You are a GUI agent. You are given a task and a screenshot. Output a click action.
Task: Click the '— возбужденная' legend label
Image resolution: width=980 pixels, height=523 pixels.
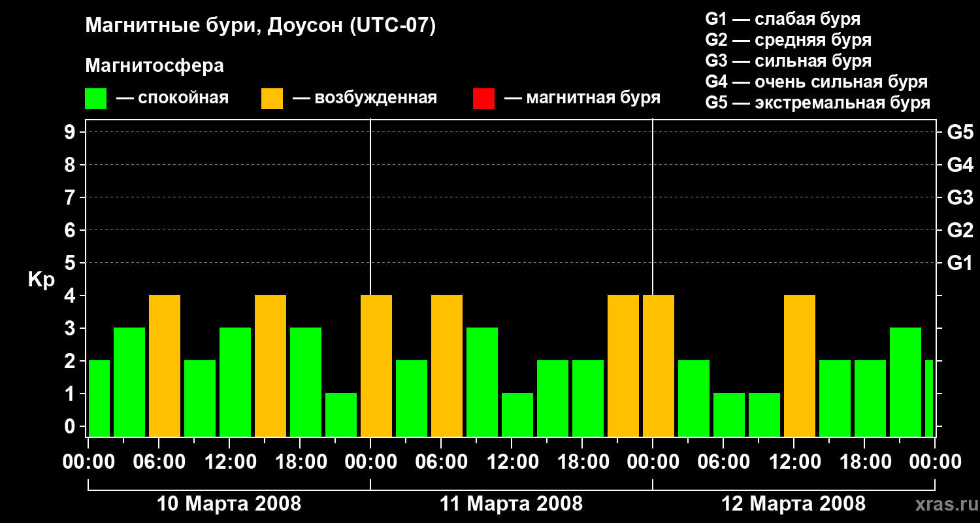click(x=365, y=98)
